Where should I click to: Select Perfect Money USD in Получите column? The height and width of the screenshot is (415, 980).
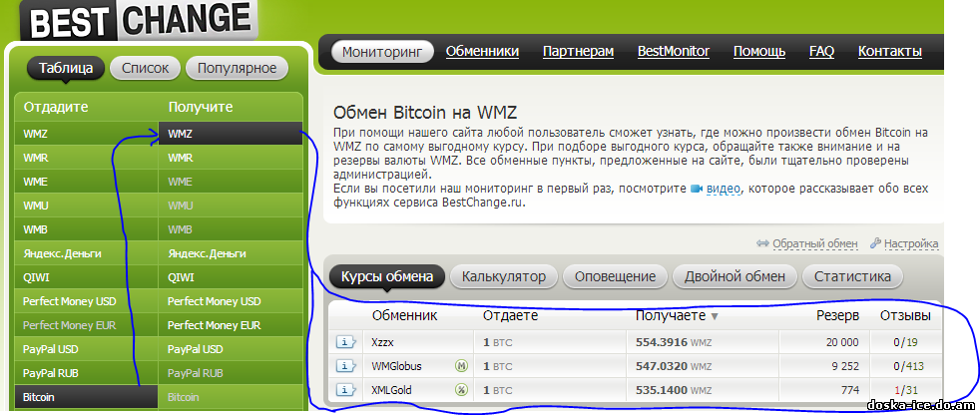[x=231, y=301]
